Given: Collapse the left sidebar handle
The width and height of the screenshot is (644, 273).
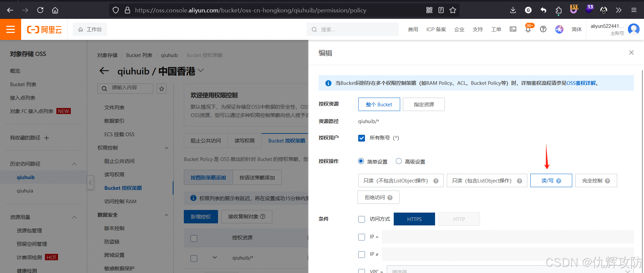Looking at the screenshot, I should 91,182.
